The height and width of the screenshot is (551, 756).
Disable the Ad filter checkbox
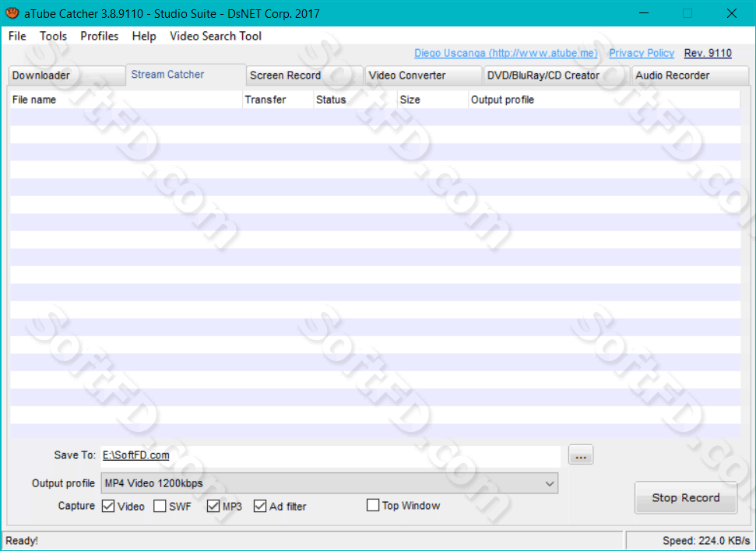coord(260,506)
